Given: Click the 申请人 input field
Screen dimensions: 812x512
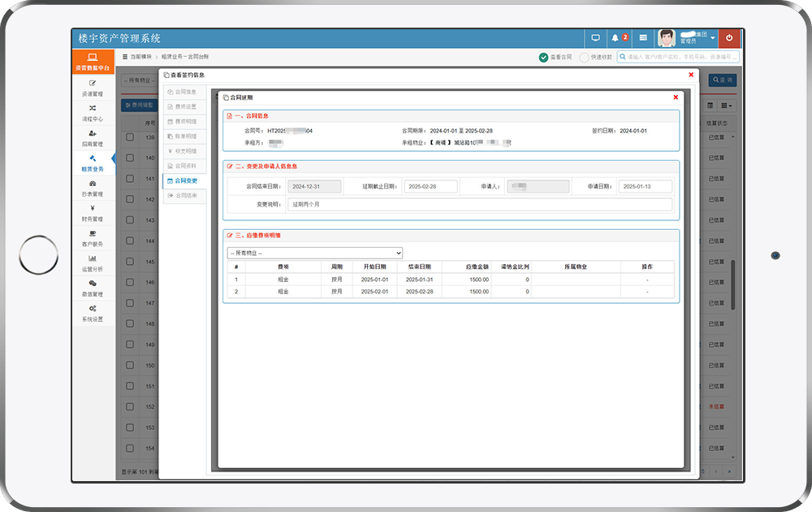Looking at the screenshot, I should [x=538, y=187].
